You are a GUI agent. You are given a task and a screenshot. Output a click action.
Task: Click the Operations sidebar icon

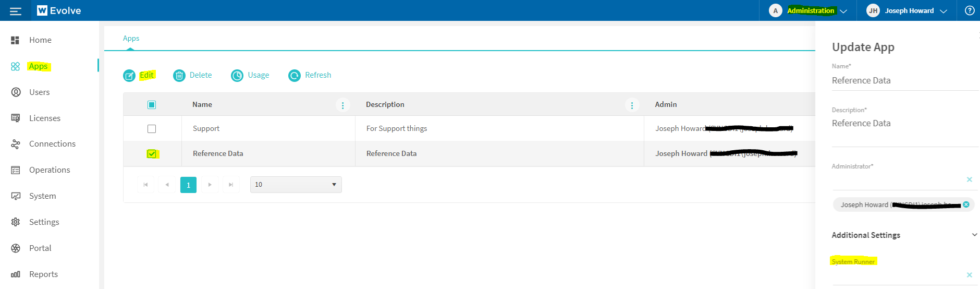click(16, 170)
